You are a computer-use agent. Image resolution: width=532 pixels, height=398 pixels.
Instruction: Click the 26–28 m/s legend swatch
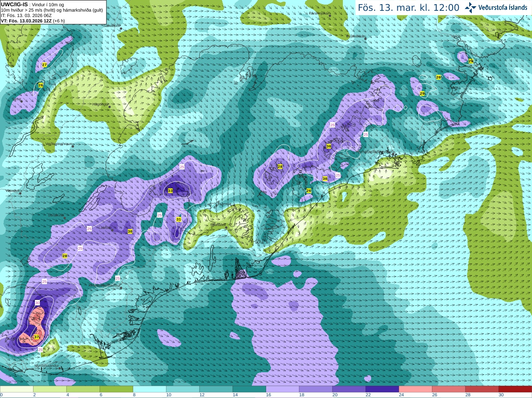[449, 389]
